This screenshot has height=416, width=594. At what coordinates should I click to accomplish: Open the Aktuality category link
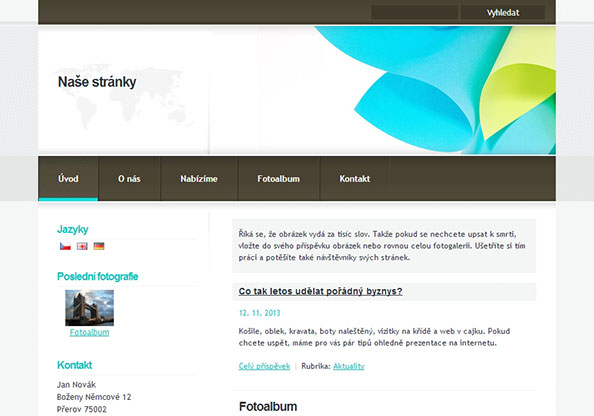pyautogui.click(x=349, y=366)
